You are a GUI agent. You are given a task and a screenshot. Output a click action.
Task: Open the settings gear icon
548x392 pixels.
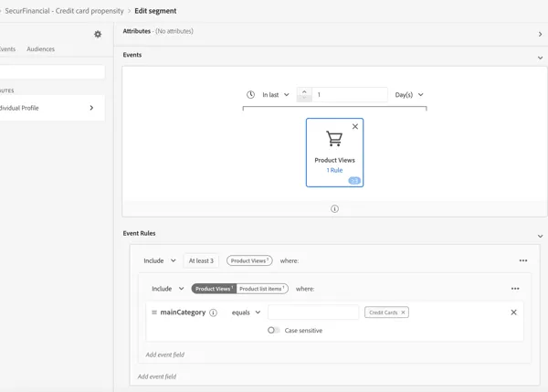point(98,34)
